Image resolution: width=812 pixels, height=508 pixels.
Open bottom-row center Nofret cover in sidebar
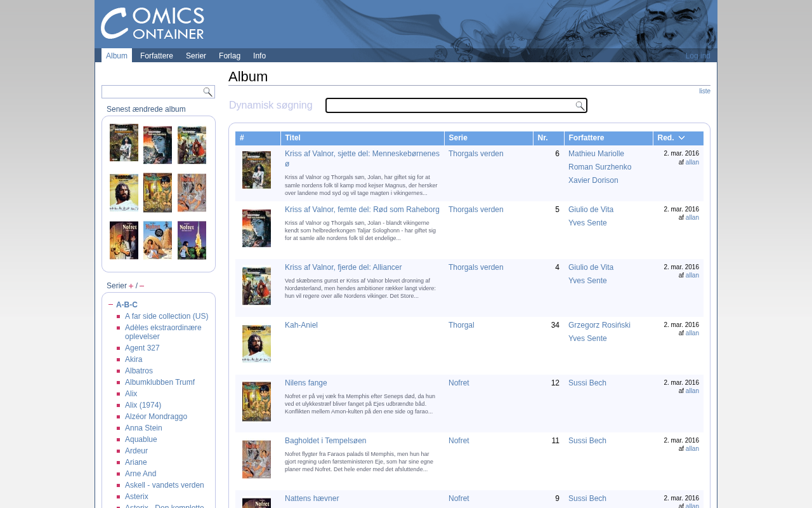pos(157,241)
